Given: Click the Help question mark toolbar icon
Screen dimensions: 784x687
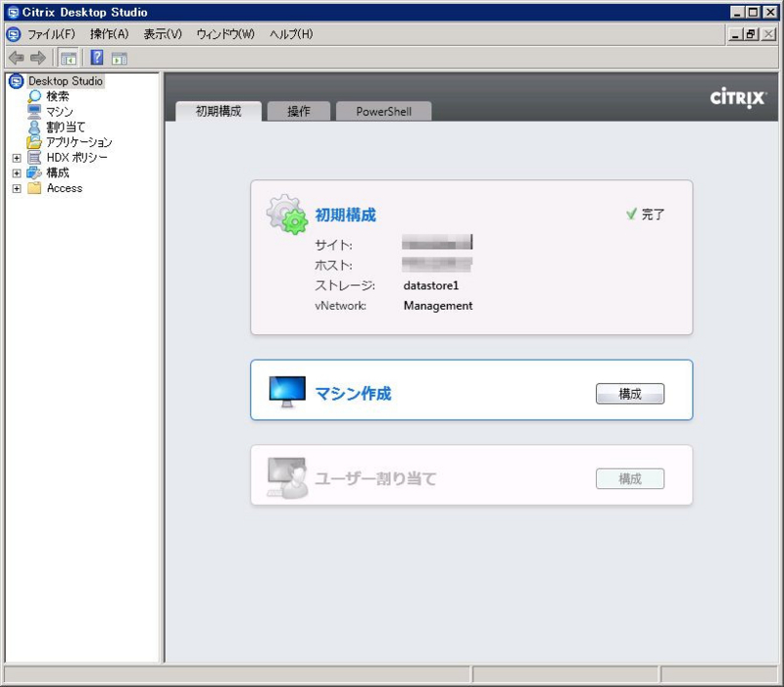Looking at the screenshot, I should tap(95, 57).
